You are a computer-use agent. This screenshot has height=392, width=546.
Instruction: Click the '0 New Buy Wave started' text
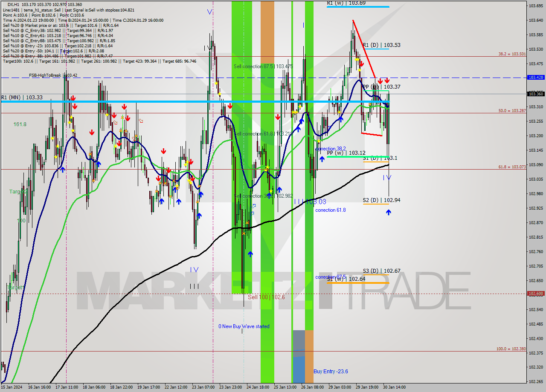pyautogui.click(x=244, y=326)
